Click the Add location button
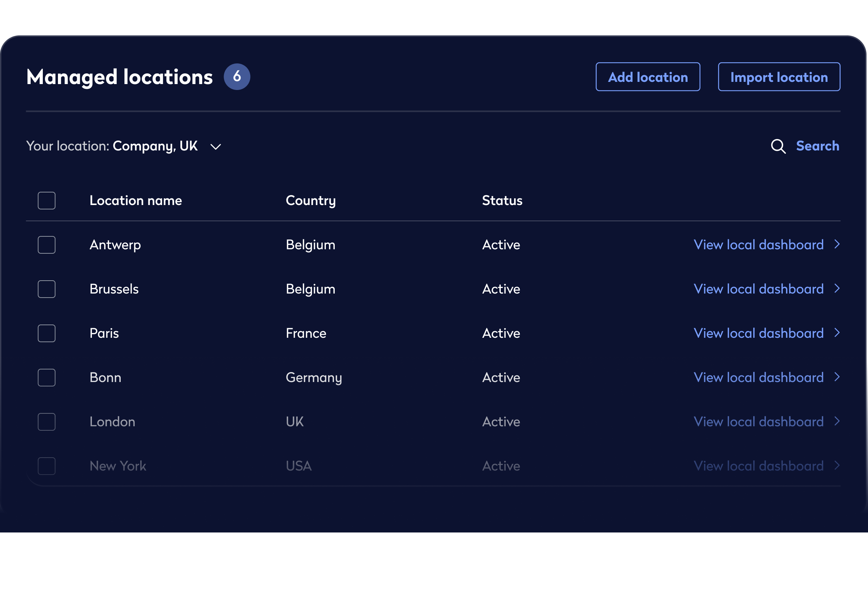Image resolution: width=868 pixels, height=590 pixels. pos(648,77)
